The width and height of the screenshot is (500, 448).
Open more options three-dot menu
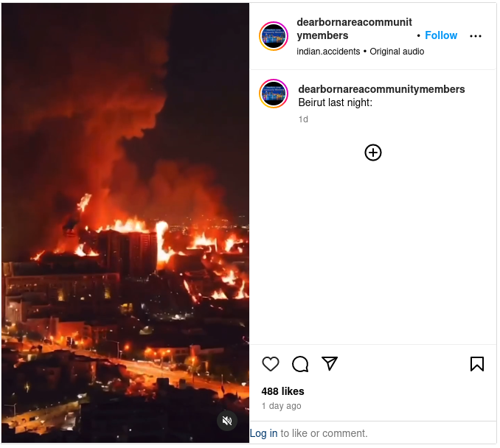tap(476, 36)
